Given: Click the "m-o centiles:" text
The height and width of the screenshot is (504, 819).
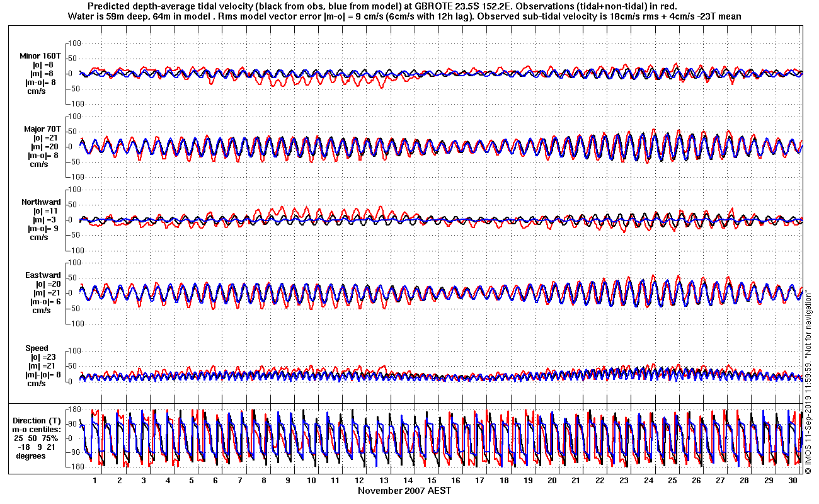Looking at the screenshot, I should [x=38, y=430].
